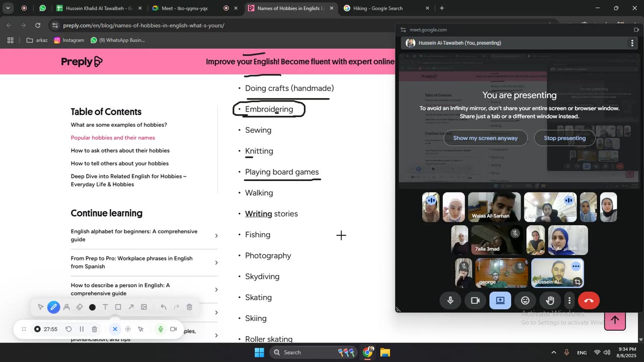This screenshot has width=644, height=362.
Task: Click the address bar with preply.com URL
Action: [144, 25]
